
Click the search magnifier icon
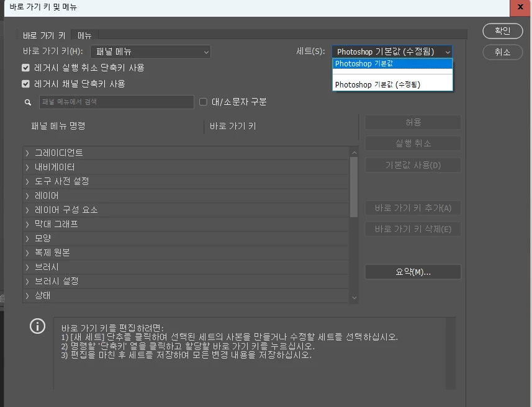[28, 102]
